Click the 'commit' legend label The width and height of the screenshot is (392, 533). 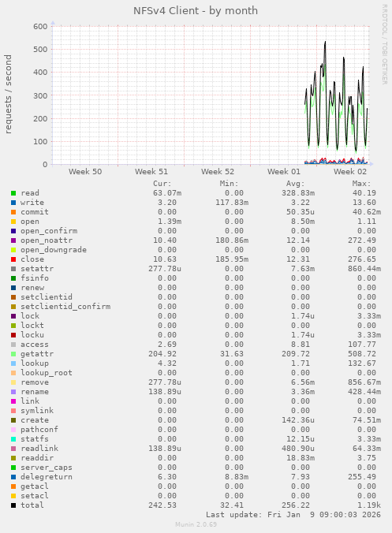tap(35, 212)
